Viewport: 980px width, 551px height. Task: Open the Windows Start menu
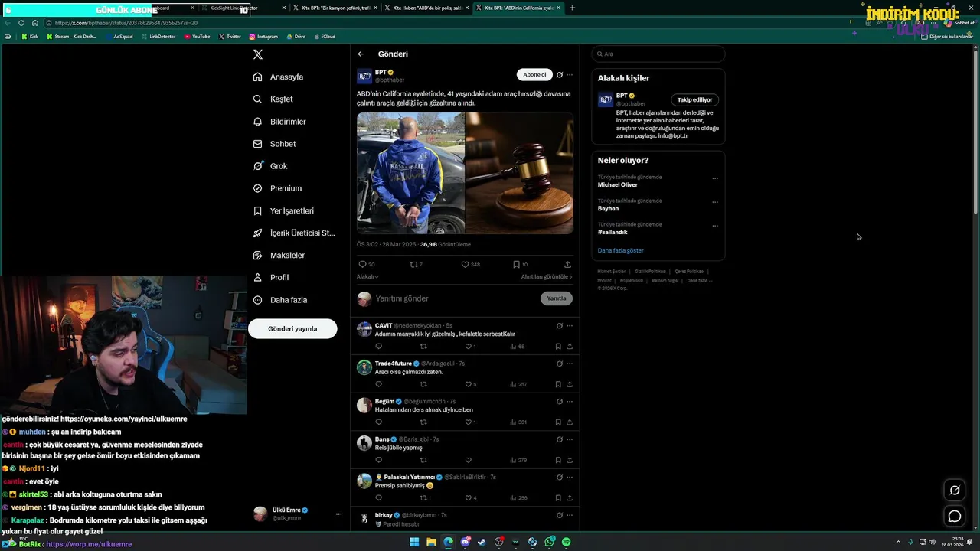pyautogui.click(x=414, y=542)
